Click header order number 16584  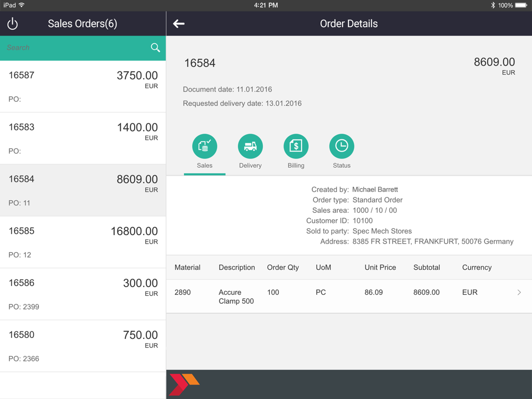[x=200, y=63]
